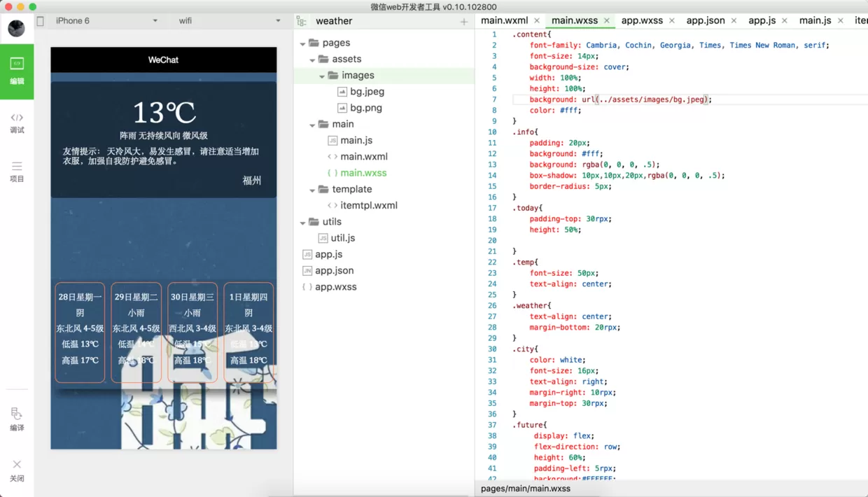Collapse the template folder
The image size is (868, 497).
click(312, 190)
